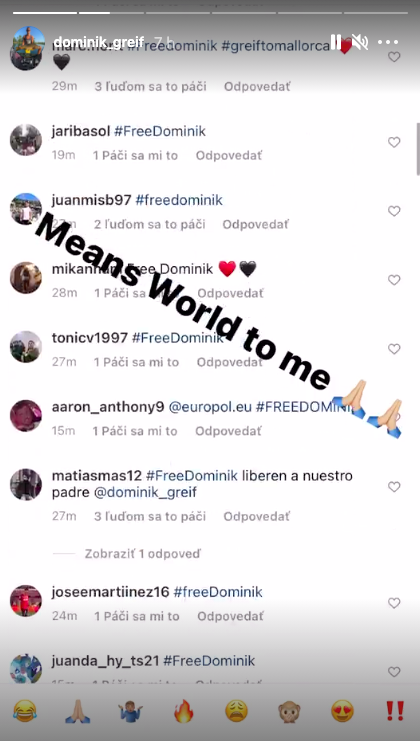
Task: Send the praying hands emoji reaction
Action: pos(77,711)
